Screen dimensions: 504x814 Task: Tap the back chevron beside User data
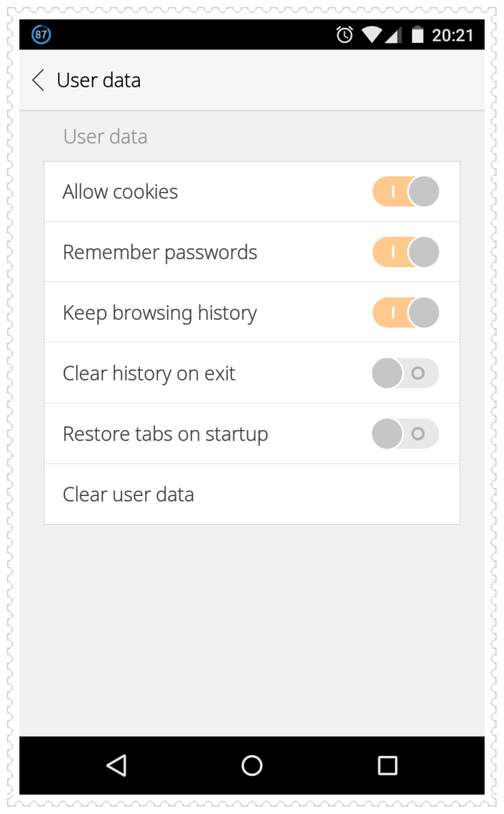point(37,80)
